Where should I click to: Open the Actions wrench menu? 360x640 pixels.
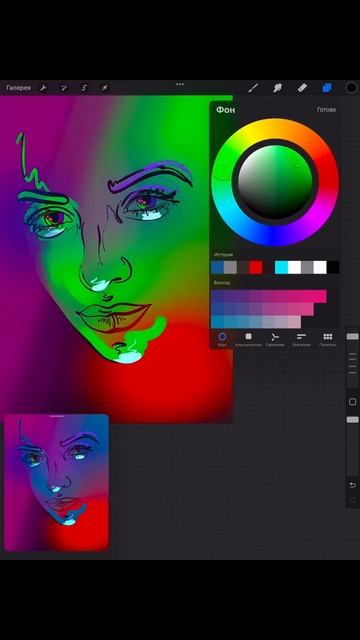click(x=43, y=88)
